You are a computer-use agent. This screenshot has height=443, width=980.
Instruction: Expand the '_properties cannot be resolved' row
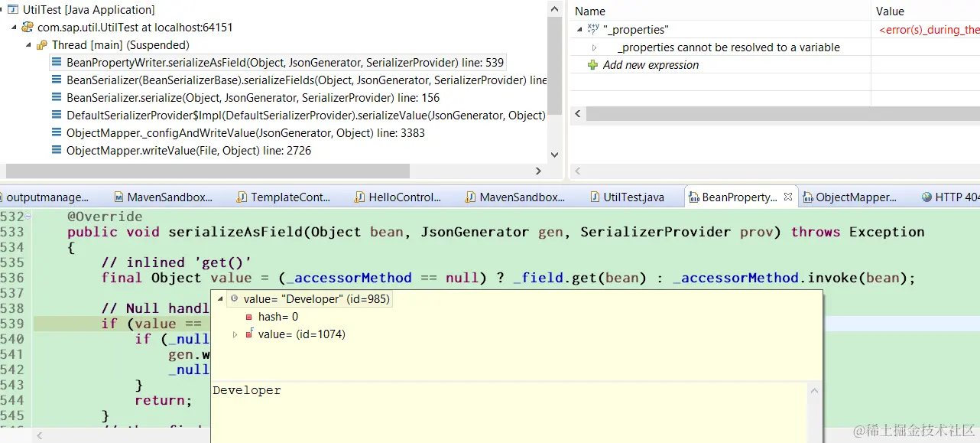[594, 47]
